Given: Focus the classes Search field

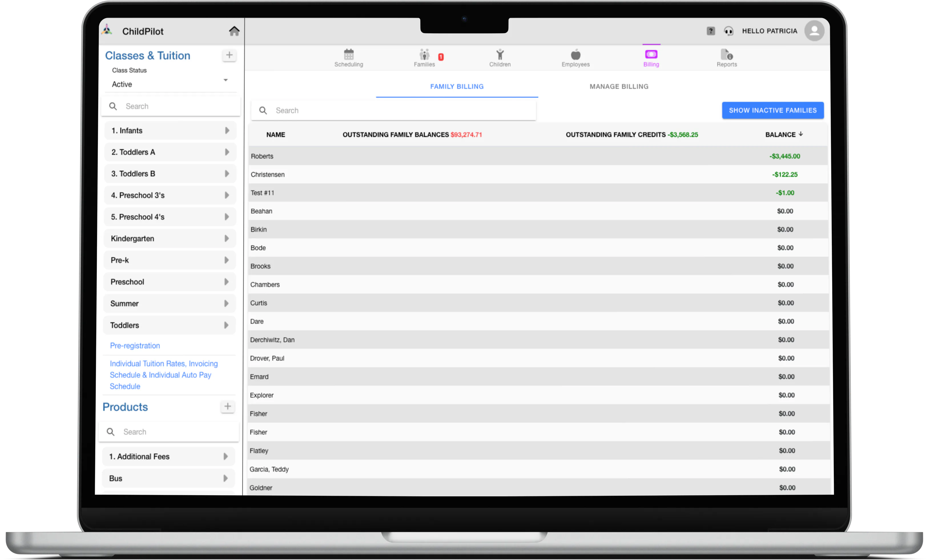Looking at the screenshot, I should 171,106.
